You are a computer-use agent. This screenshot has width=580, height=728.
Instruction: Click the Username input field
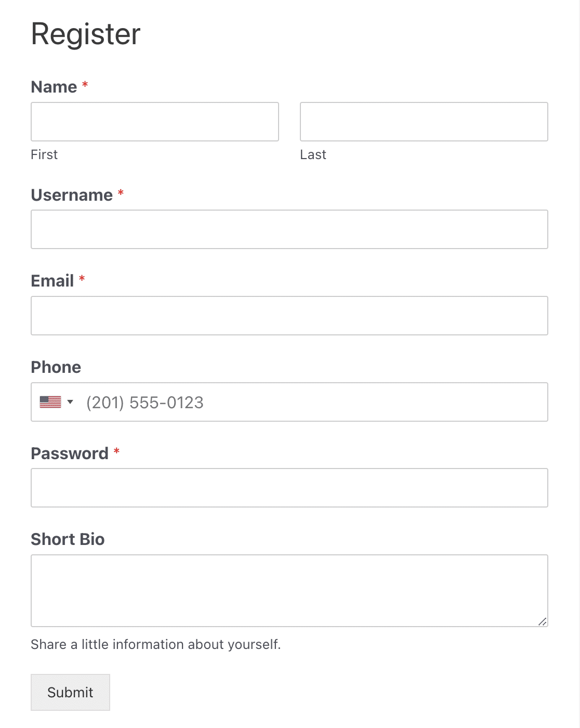(289, 229)
